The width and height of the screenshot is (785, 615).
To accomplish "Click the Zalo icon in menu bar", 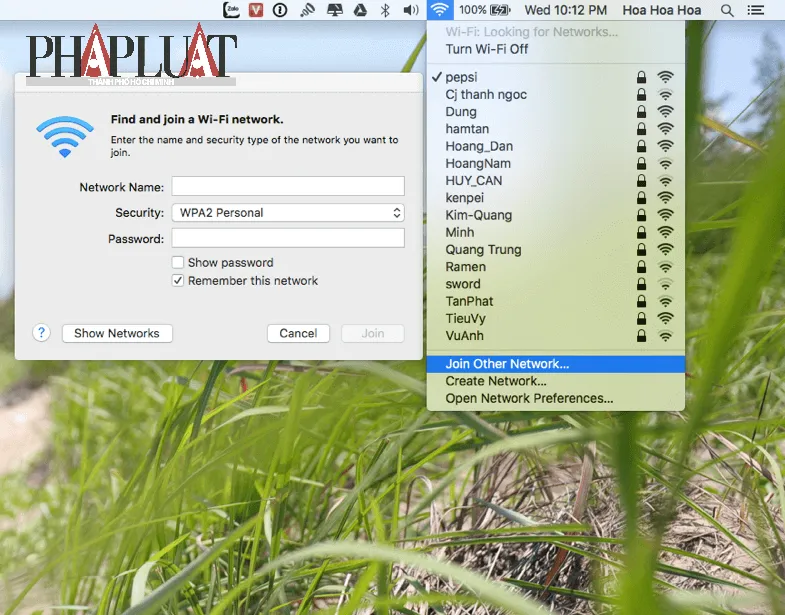I will [232, 10].
